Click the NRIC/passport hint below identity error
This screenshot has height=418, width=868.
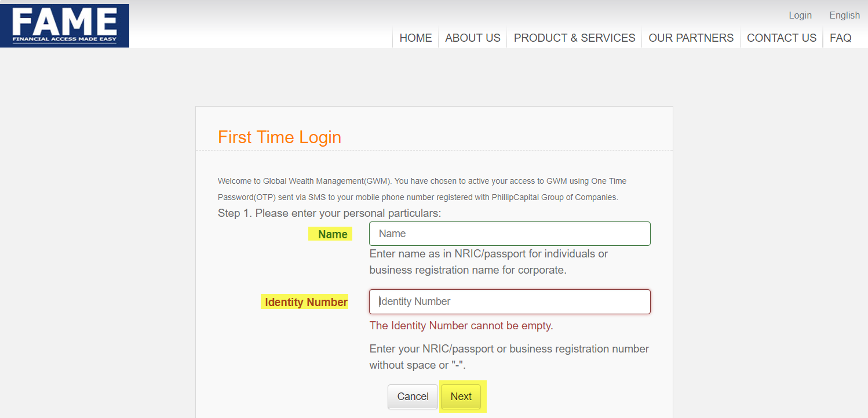click(509, 357)
